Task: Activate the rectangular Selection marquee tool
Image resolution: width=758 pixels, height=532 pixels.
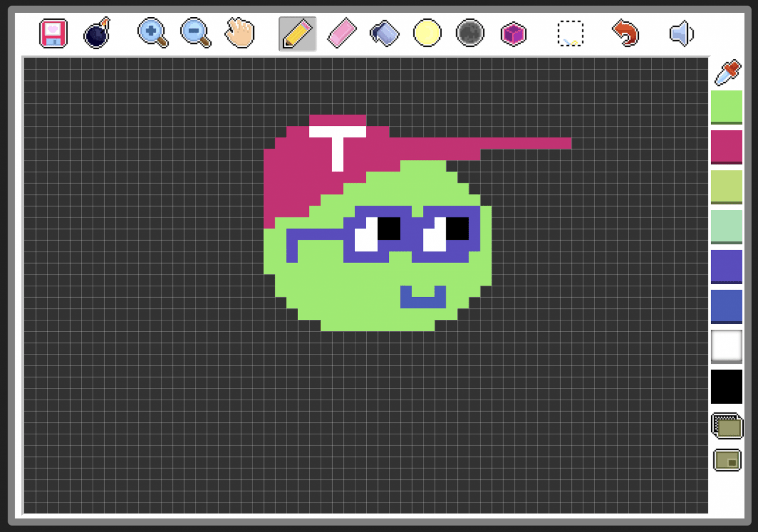Action: click(569, 33)
